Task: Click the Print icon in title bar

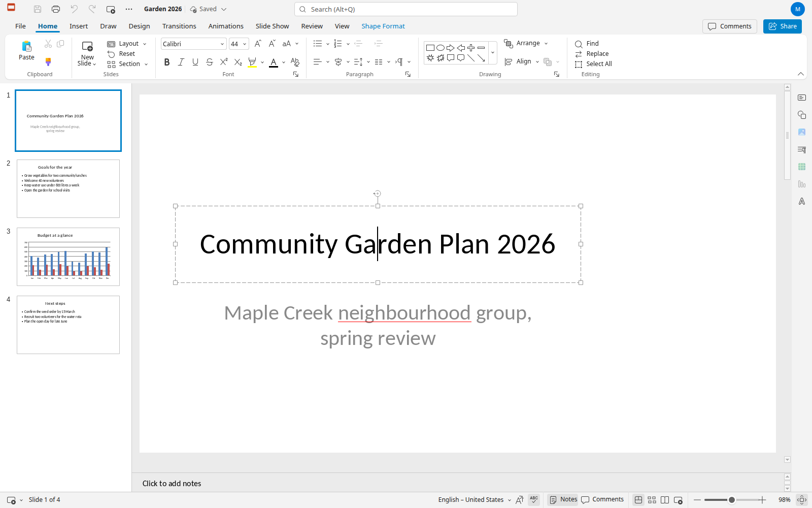Action: (x=56, y=9)
